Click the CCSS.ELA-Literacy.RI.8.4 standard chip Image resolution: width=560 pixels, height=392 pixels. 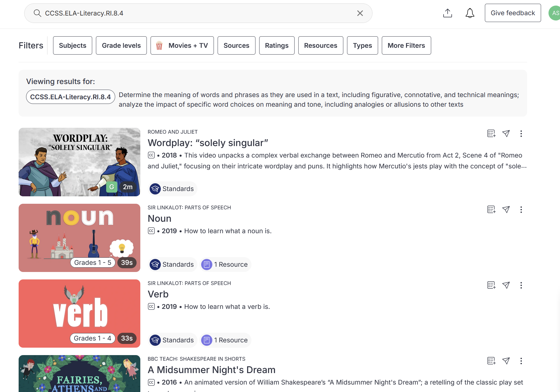(70, 97)
